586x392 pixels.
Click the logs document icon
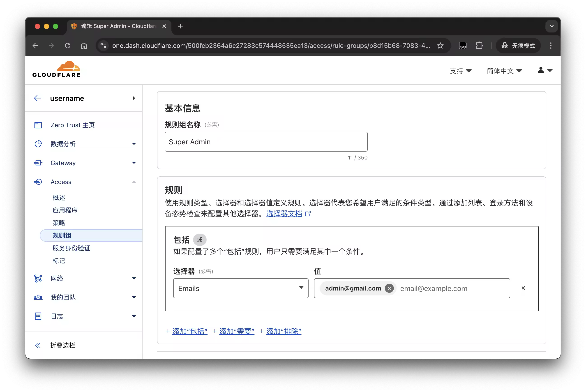coord(38,316)
